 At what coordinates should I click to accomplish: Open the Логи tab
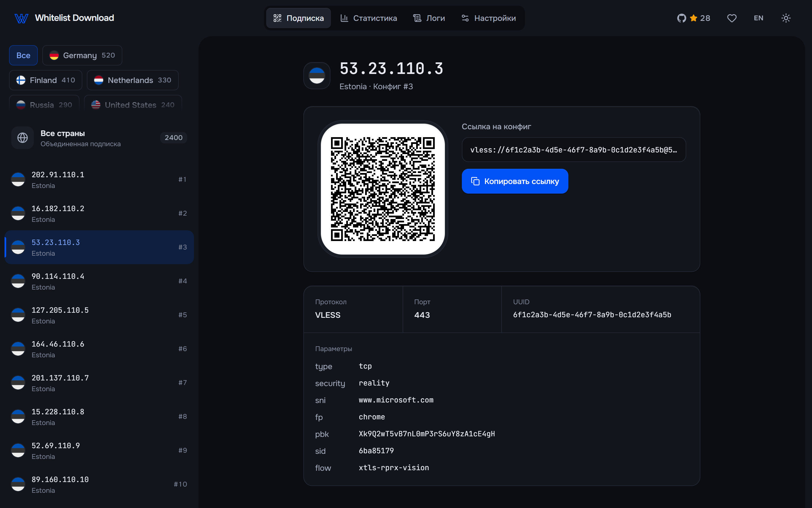[x=429, y=18]
